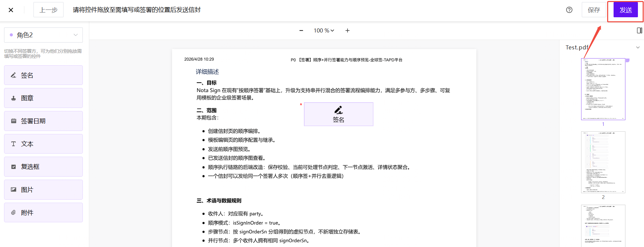Zoom in with the plus icon
Image resolution: width=644 pixels, height=247 pixels.
tap(347, 30)
